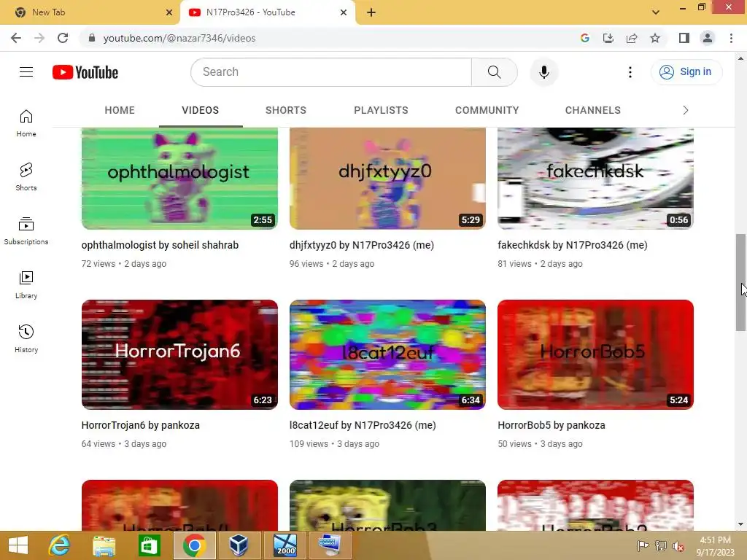Open the Windows Start button
747x560 pixels.
[x=18, y=545]
